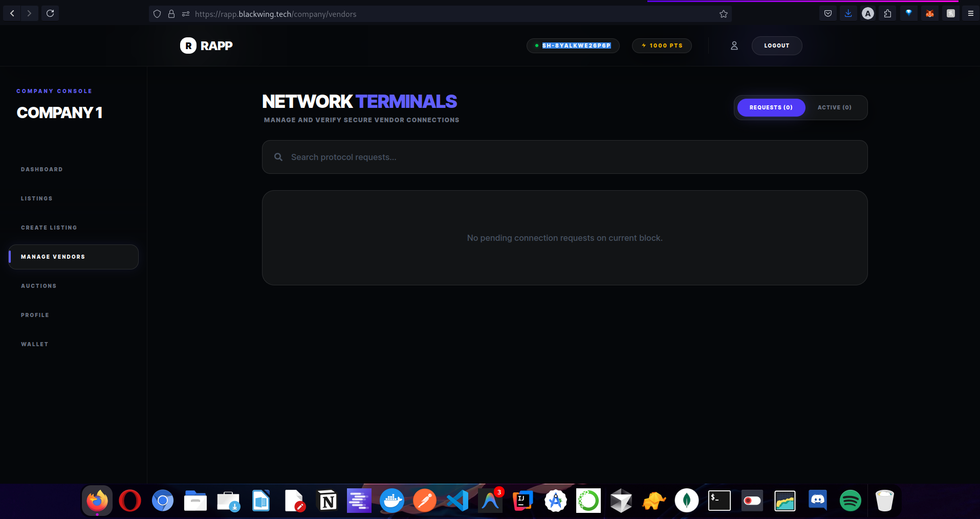The width and height of the screenshot is (980, 519).
Task: Show site security info via the padlock icon
Action: [x=171, y=14]
